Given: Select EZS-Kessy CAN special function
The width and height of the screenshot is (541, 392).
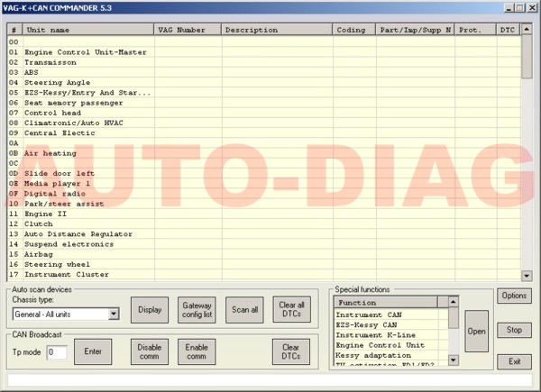Looking at the screenshot, I should (x=391, y=324).
